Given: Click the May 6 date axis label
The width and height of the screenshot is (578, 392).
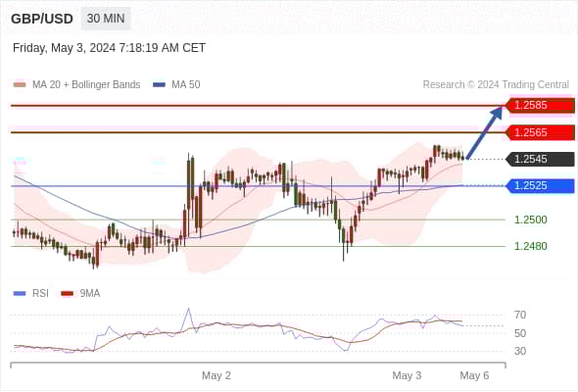Looking at the screenshot, I should (x=474, y=375).
